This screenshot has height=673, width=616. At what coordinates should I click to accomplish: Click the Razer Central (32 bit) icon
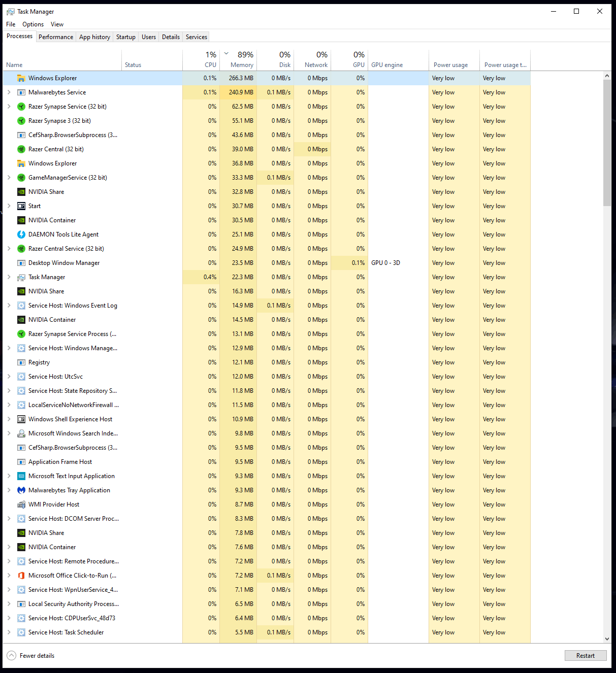(21, 149)
